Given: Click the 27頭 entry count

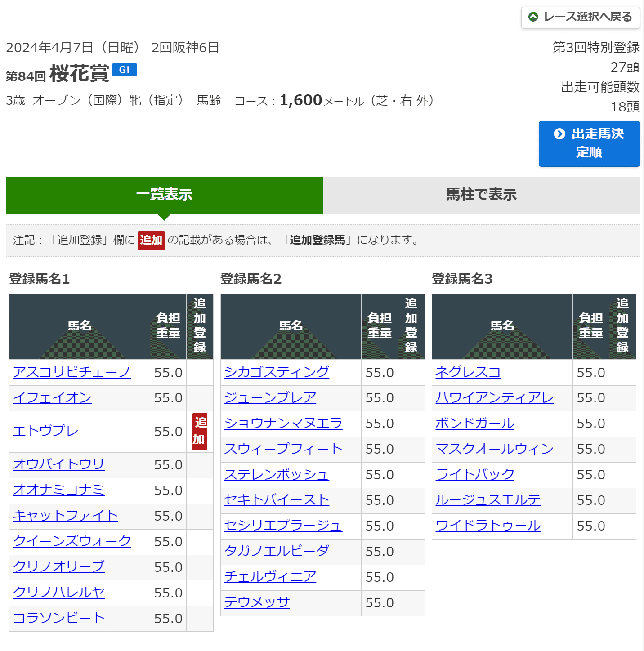Looking at the screenshot, I should coord(625,67).
